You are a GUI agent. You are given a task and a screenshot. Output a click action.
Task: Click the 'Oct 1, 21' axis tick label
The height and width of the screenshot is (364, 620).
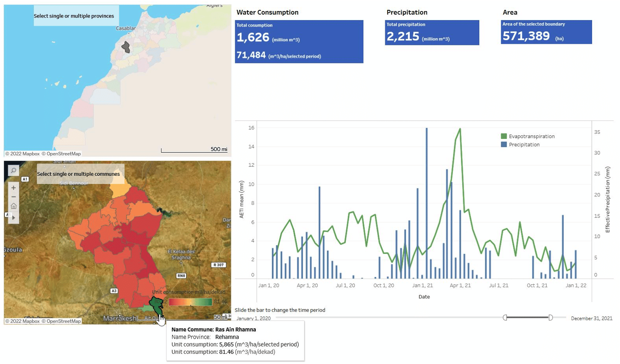[x=537, y=286]
